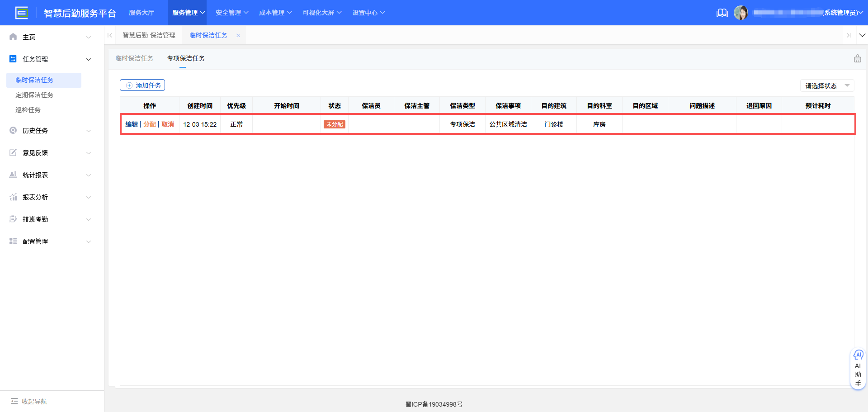The height and width of the screenshot is (412, 868).
Task: Click the 历史任务 clock icon
Action: (13, 130)
